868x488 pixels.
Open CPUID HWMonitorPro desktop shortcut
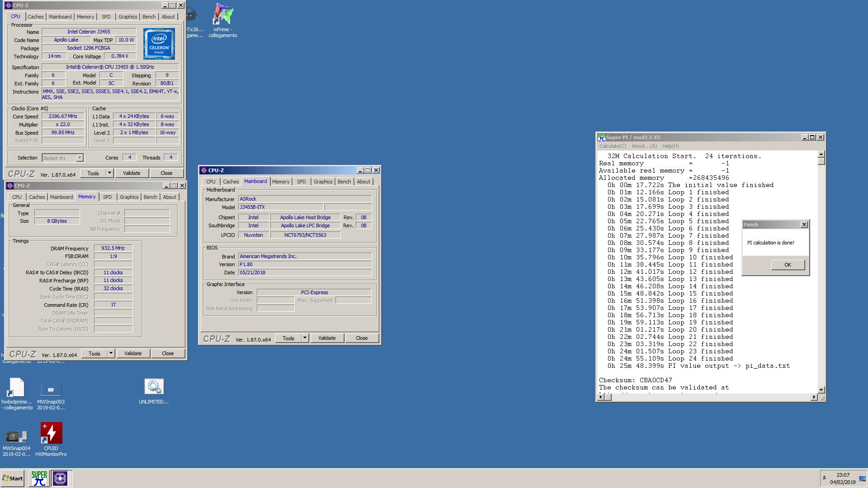tap(51, 439)
